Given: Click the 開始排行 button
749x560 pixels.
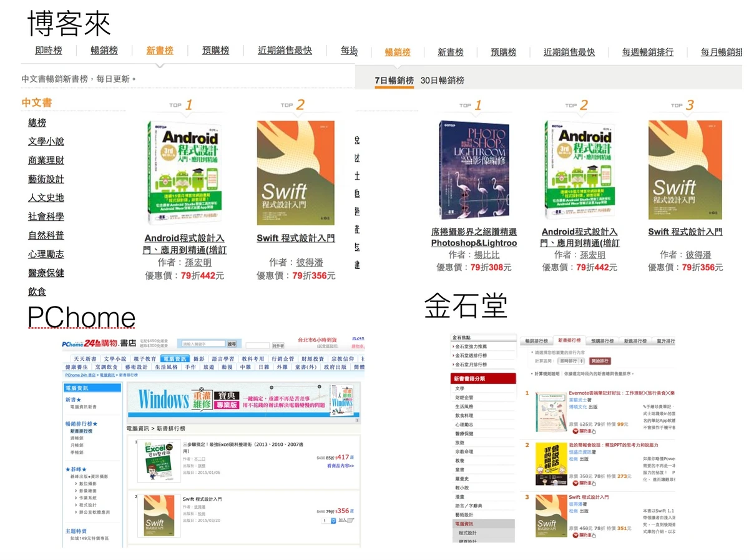Looking at the screenshot, I should pyautogui.click(x=600, y=360).
